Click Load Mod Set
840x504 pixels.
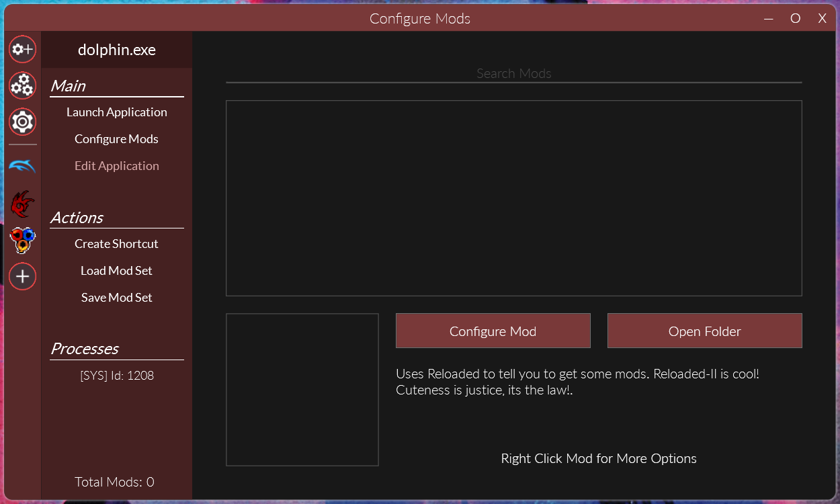point(117,271)
